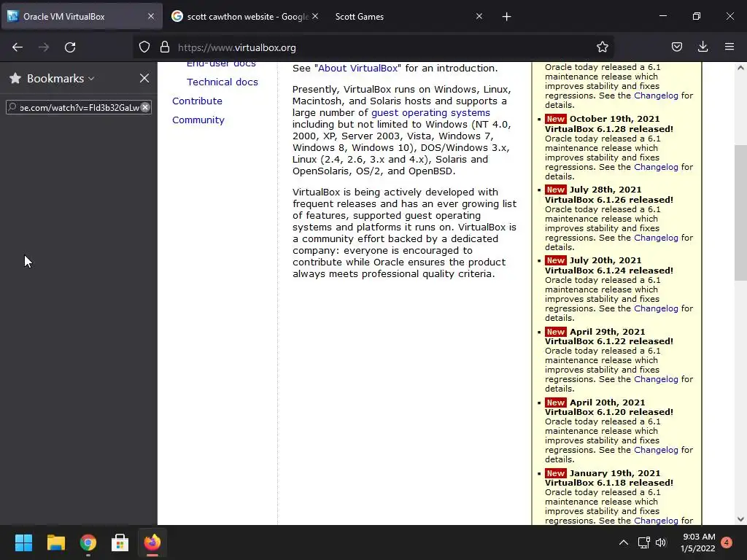Open the network status tray icon
747x560 pixels.
click(x=643, y=542)
